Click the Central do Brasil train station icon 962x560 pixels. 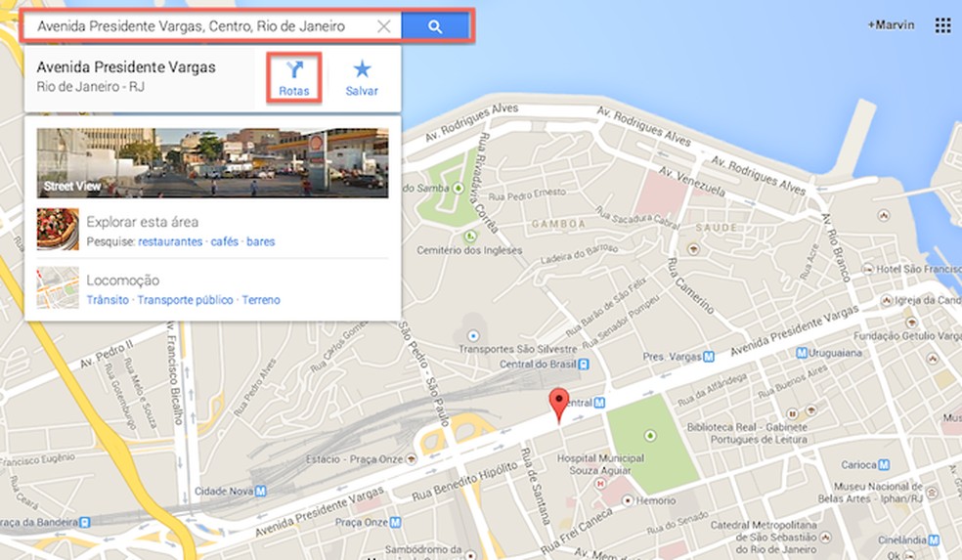pos(584,365)
